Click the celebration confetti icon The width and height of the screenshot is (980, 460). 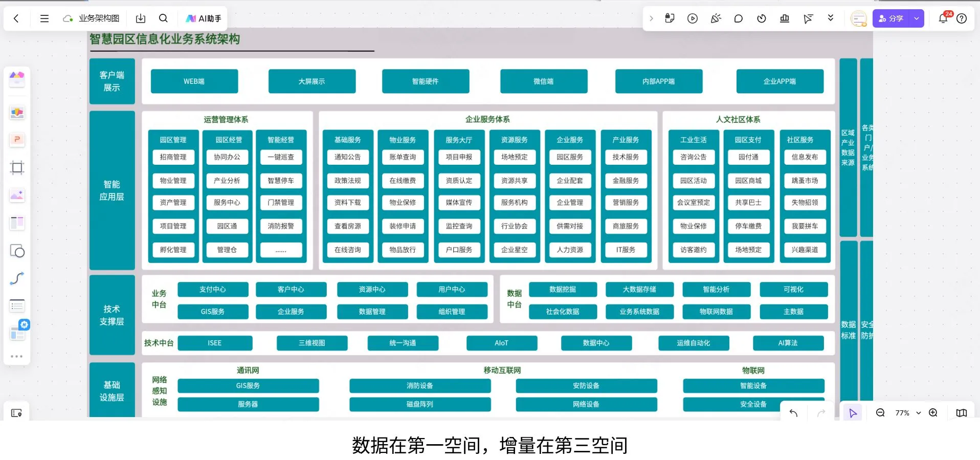[x=716, y=18]
